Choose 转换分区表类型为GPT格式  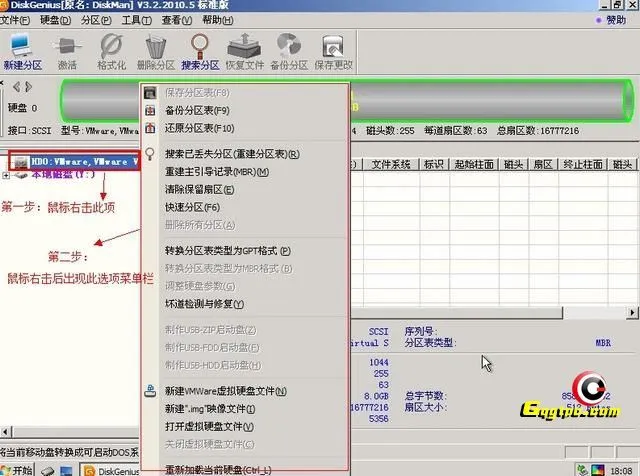[x=227, y=251]
